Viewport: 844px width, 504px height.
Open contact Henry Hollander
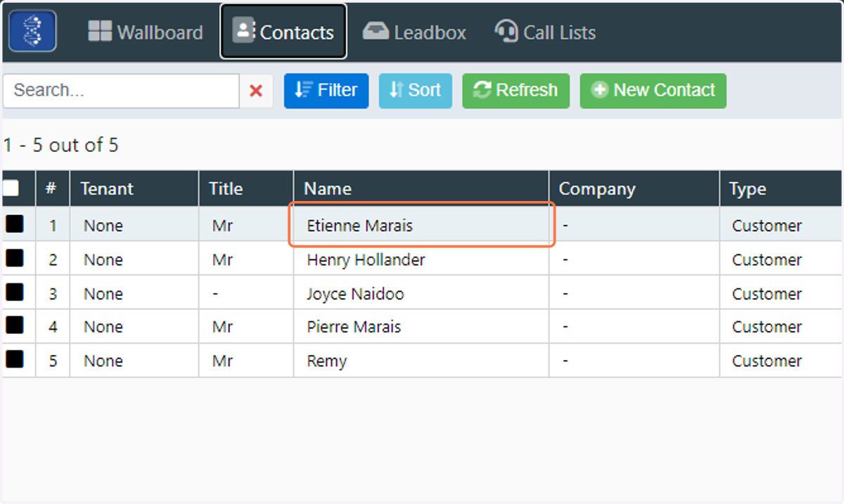tap(366, 259)
